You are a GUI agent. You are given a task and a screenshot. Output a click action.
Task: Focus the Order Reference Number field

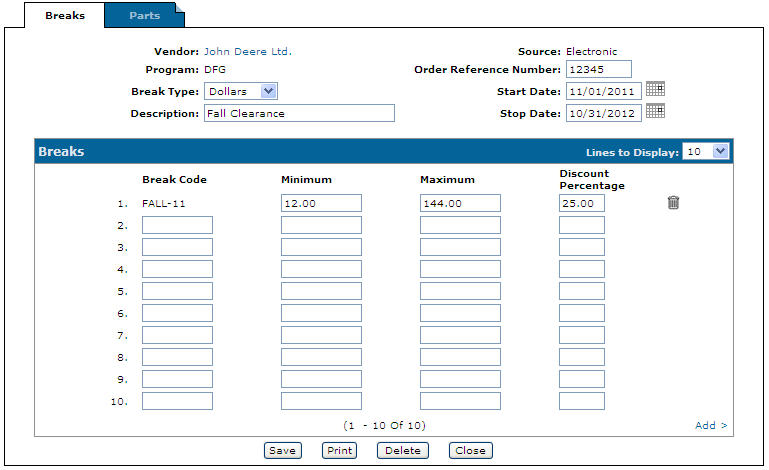pos(599,69)
